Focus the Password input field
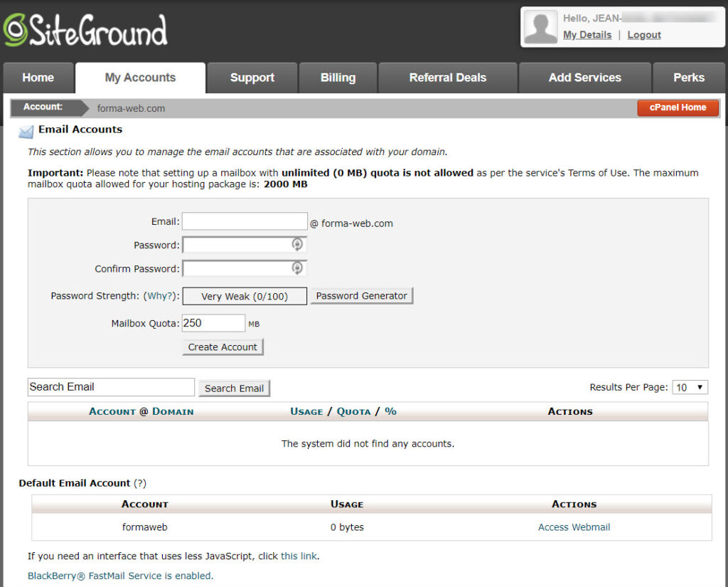The image size is (728, 587). click(245, 245)
